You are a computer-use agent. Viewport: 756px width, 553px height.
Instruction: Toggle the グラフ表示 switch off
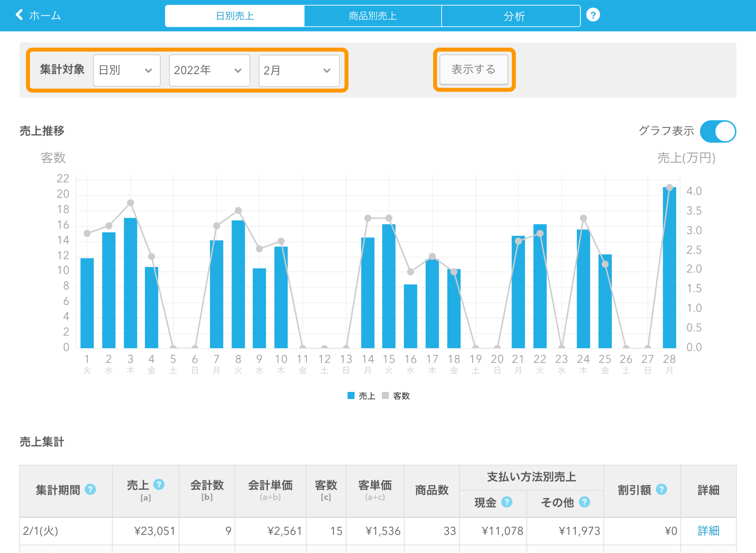click(718, 131)
